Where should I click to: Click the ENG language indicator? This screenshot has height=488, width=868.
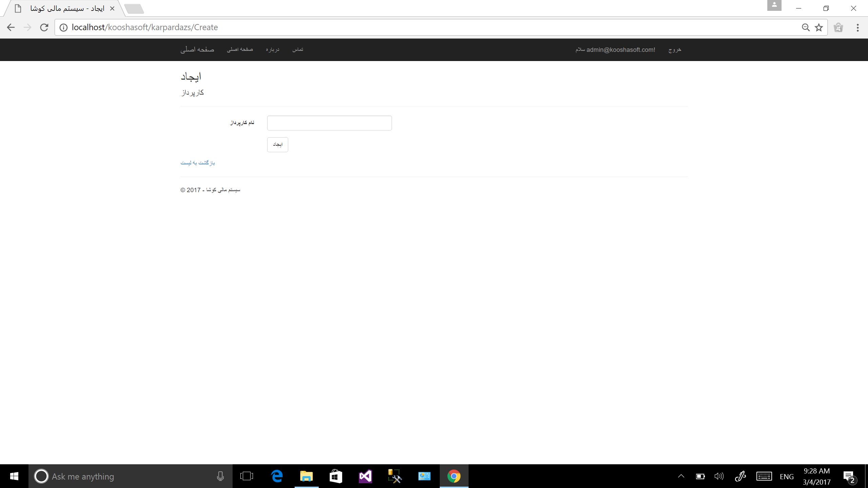coord(787,476)
